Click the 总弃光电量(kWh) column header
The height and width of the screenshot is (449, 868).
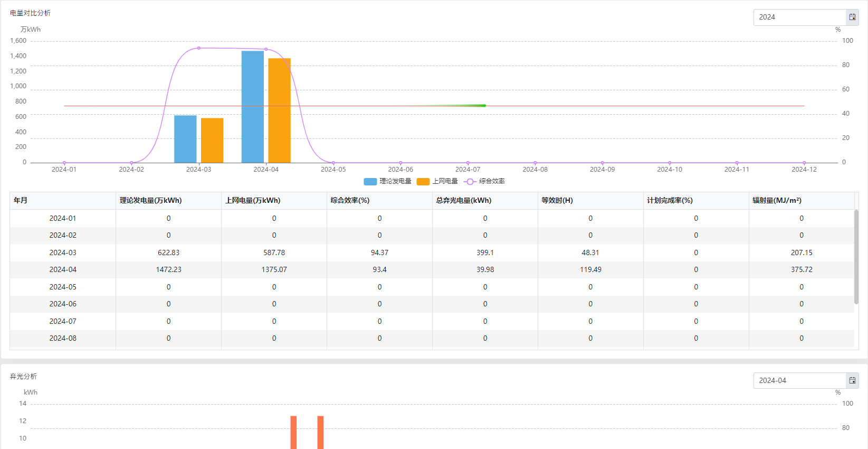tap(485, 201)
